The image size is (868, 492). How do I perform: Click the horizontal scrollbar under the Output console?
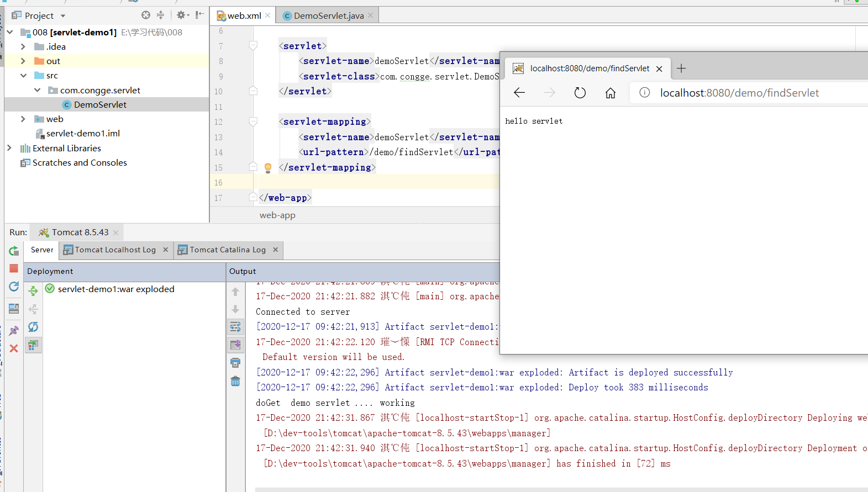tap(561, 489)
